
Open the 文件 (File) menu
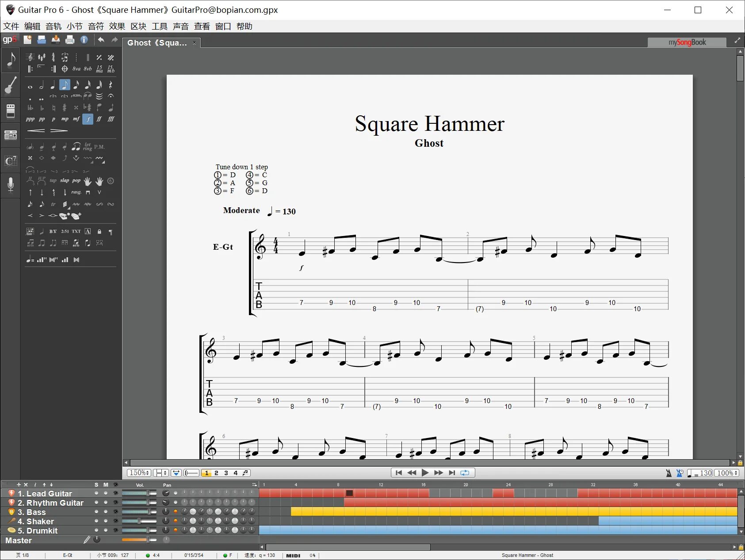[x=11, y=27]
